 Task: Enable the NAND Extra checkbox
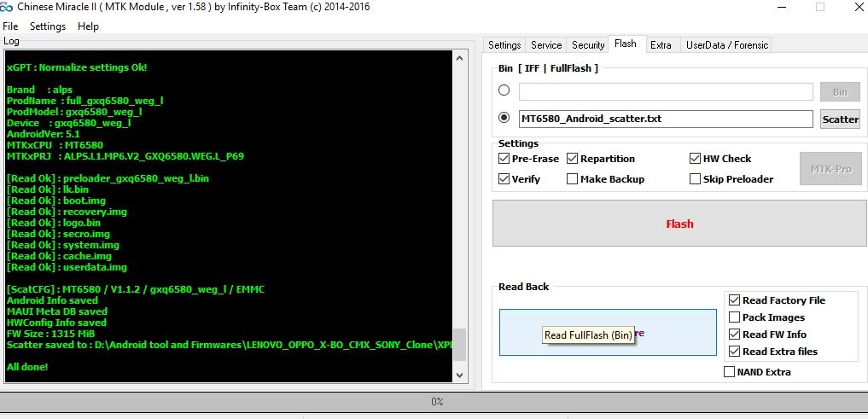pos(729,372)
